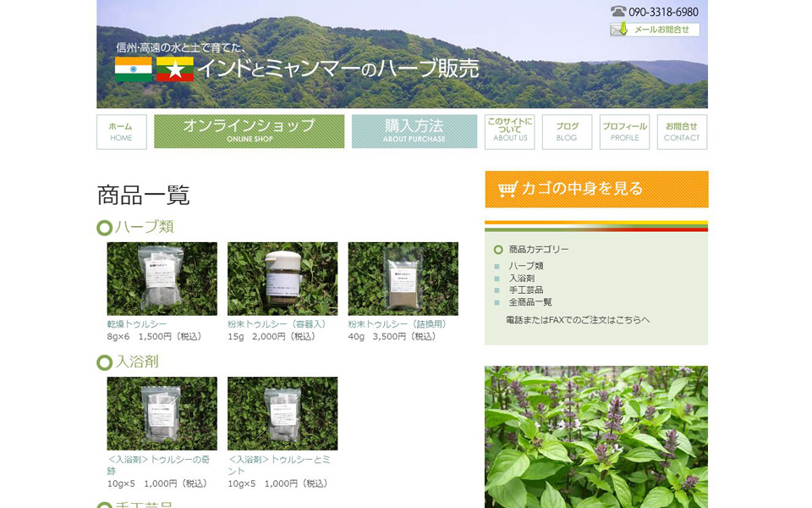Open 購入方法 ABOUT PURCHASE page
This screenshot has height=508, width=812.
coord(414,132)
